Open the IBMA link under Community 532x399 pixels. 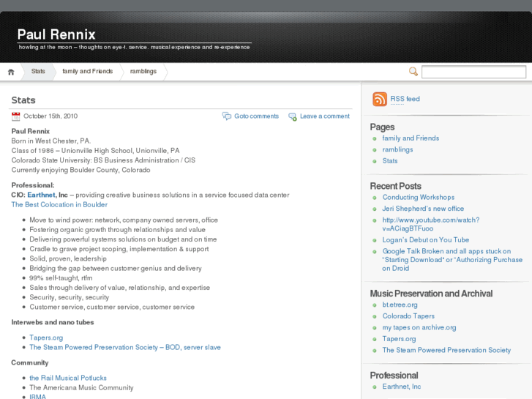tap(37, 396)
